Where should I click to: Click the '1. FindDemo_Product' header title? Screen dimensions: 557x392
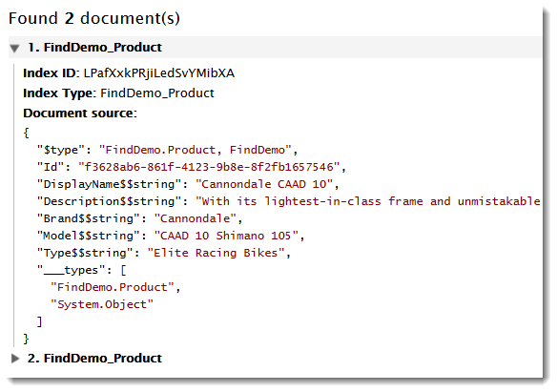pos(94,48)
